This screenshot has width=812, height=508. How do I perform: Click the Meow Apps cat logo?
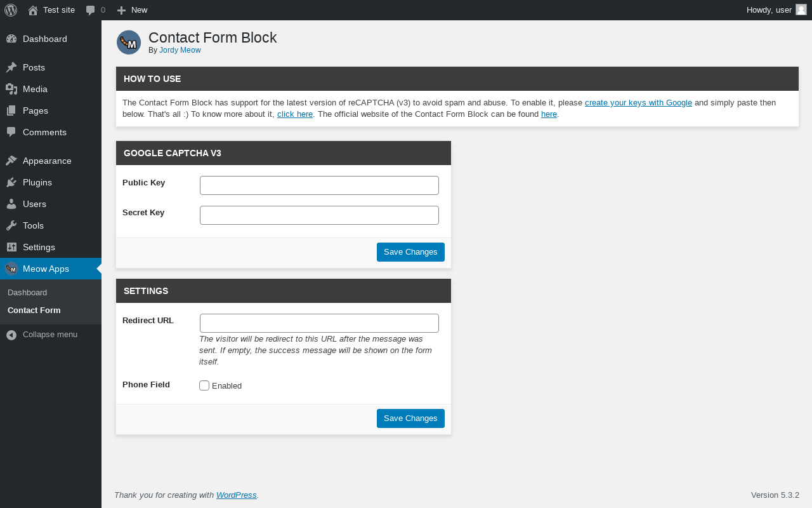coord(11,269)
